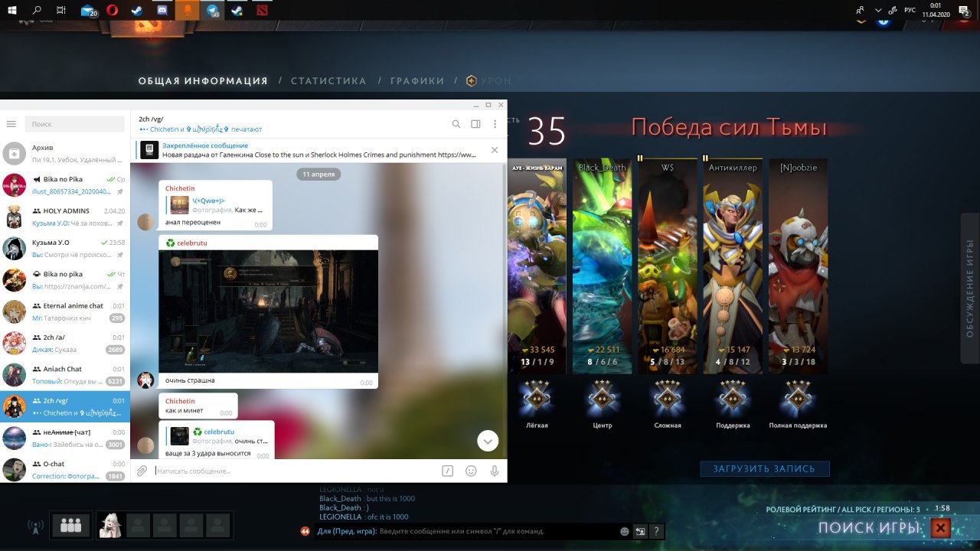980x551 pixels.
Task: Open неАниме [чат] conversation
Action: pyautogui.click(x=65, y=438)
